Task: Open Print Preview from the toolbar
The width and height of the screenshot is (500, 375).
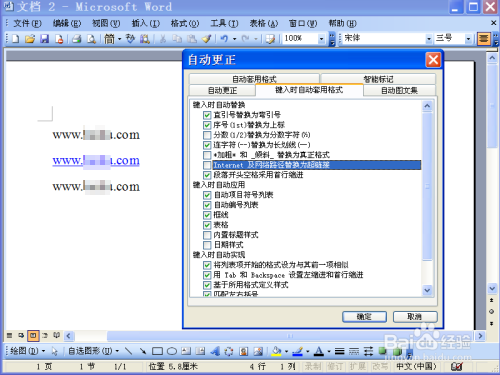Action: pyautogui.click(x=91, y=39)
